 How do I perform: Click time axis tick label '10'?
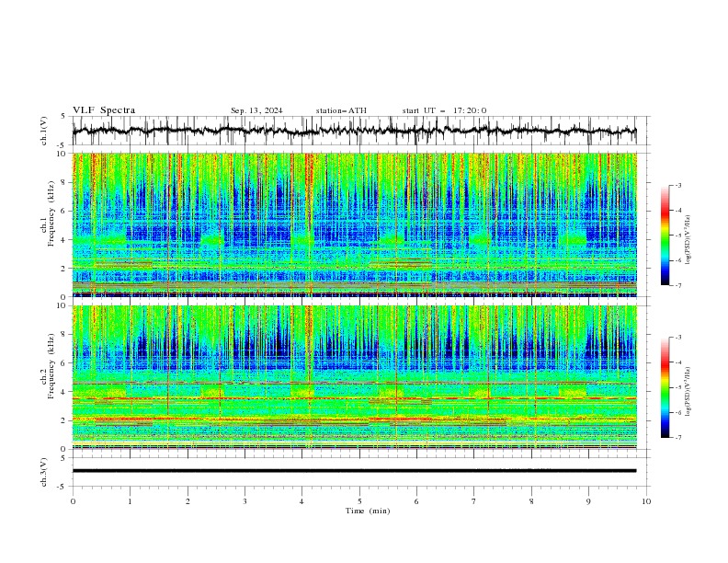click(646, 501)
